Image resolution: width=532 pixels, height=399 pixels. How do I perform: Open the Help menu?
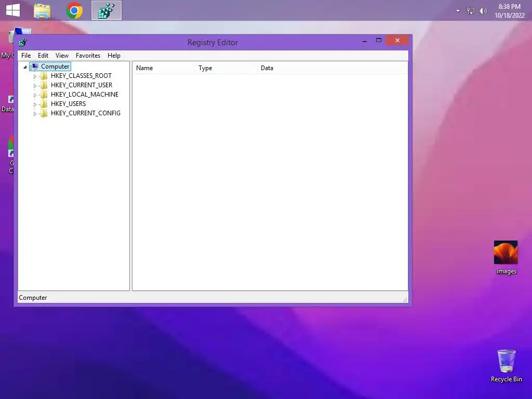click(x=114, y=55)
